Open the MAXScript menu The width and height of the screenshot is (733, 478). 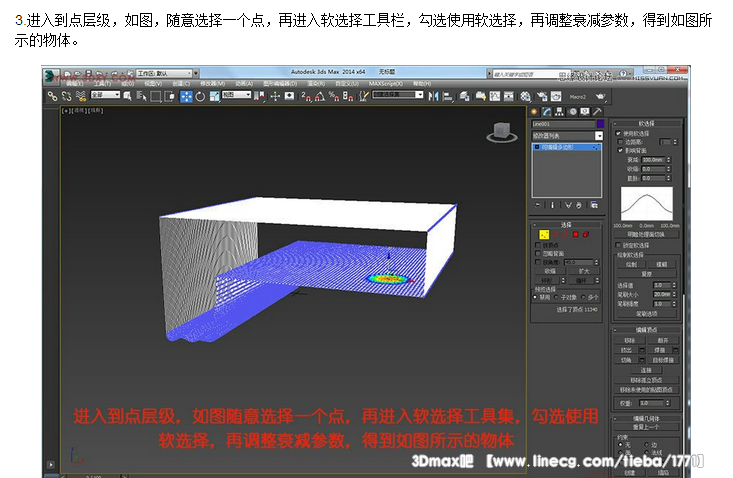pyautogui.click(x=385, y=84)
